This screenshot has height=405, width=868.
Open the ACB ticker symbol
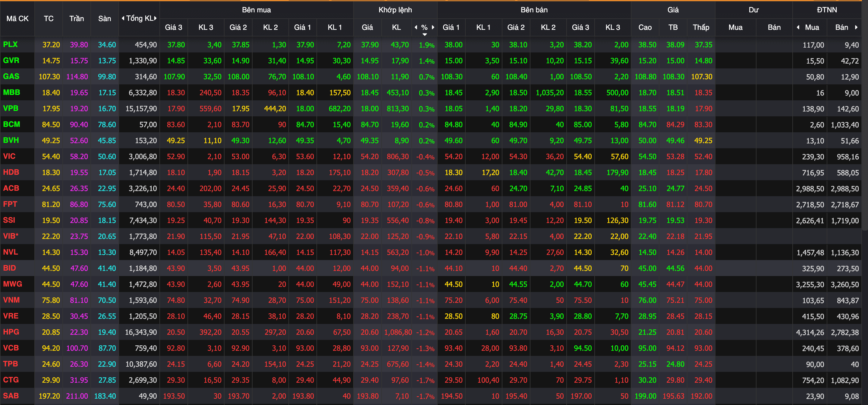point(11,188)
